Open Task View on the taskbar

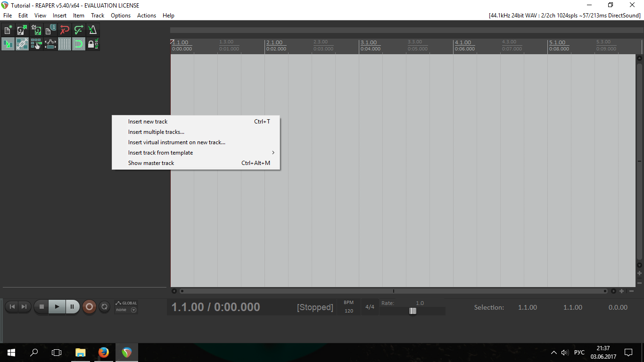point(57,353)
